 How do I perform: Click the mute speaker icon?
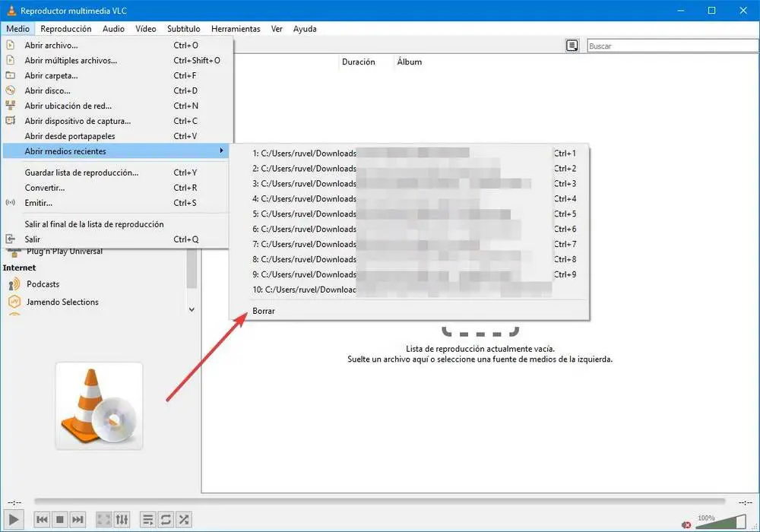[x=686, y=524]
